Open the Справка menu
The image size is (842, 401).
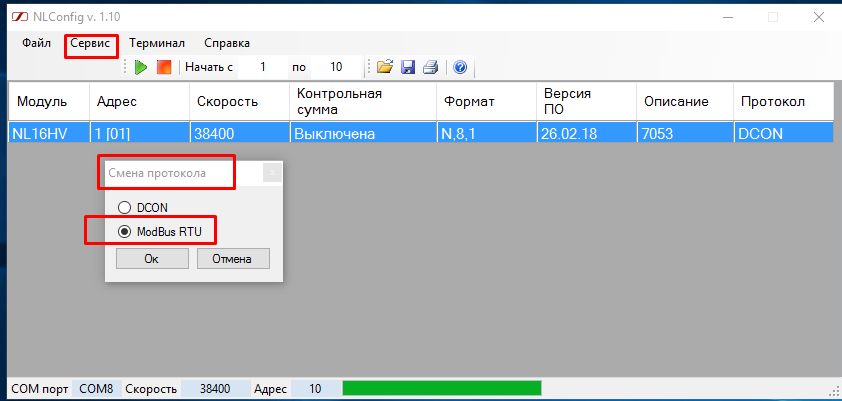point(227,43)
